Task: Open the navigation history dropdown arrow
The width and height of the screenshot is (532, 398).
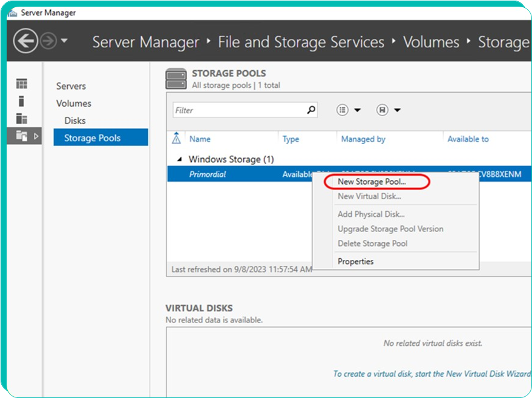Action: click(x=64, y=41)
